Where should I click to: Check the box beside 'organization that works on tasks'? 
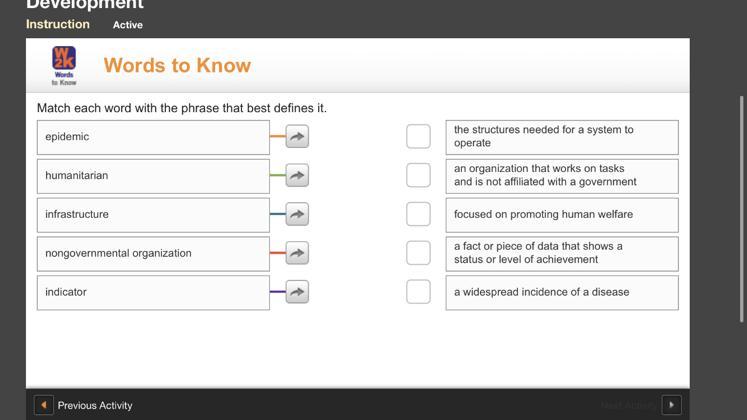(x=418, y=175)
